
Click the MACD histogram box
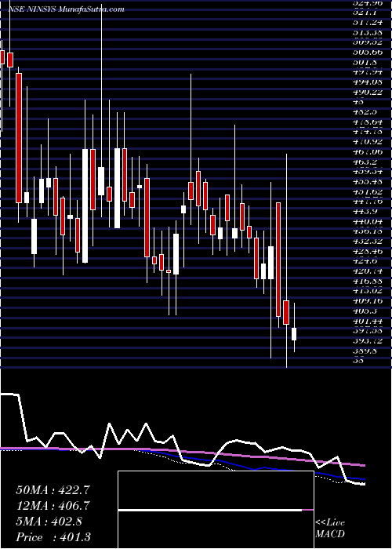pyautogui.click(x=216, y=510)
